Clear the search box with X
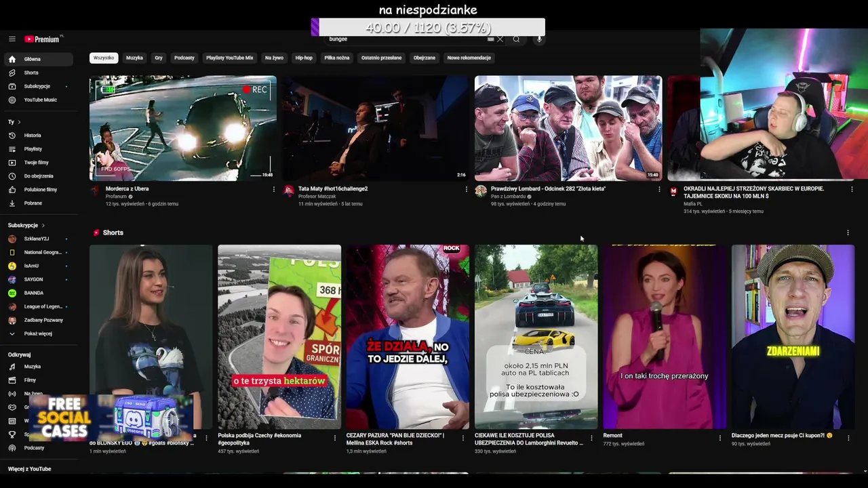Image resolution: width=868 pixels, height=488 pixels. pyautogui.click(x=500, y=39)
